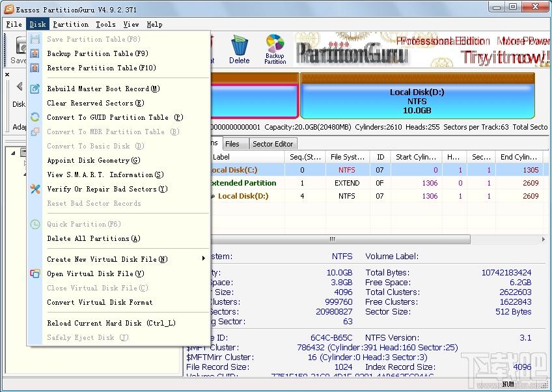This screenshot has height=392, width=552.
Task: Select Convert To GUID Partition Table
Action: (118, 117)
